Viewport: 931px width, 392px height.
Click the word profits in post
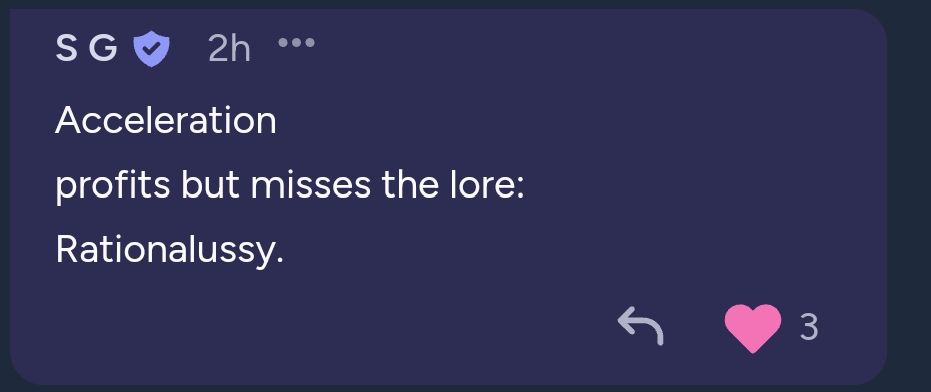click(x=113, y=186)
